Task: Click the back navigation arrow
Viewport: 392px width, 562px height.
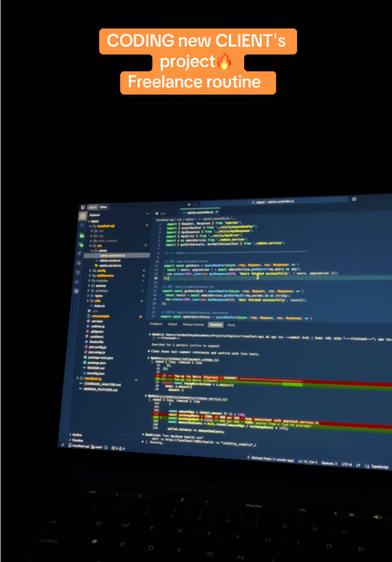Action: coord(189,205)
